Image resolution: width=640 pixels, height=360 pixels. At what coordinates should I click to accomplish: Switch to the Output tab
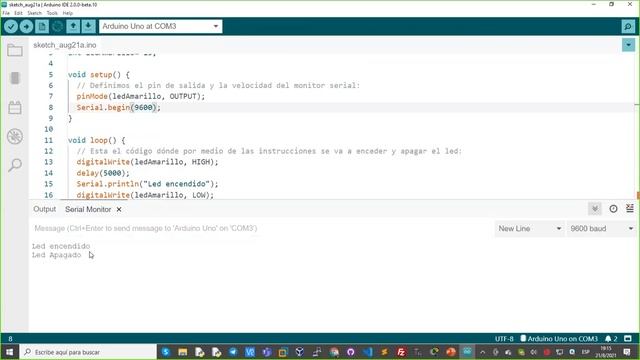tap(44, 209)
